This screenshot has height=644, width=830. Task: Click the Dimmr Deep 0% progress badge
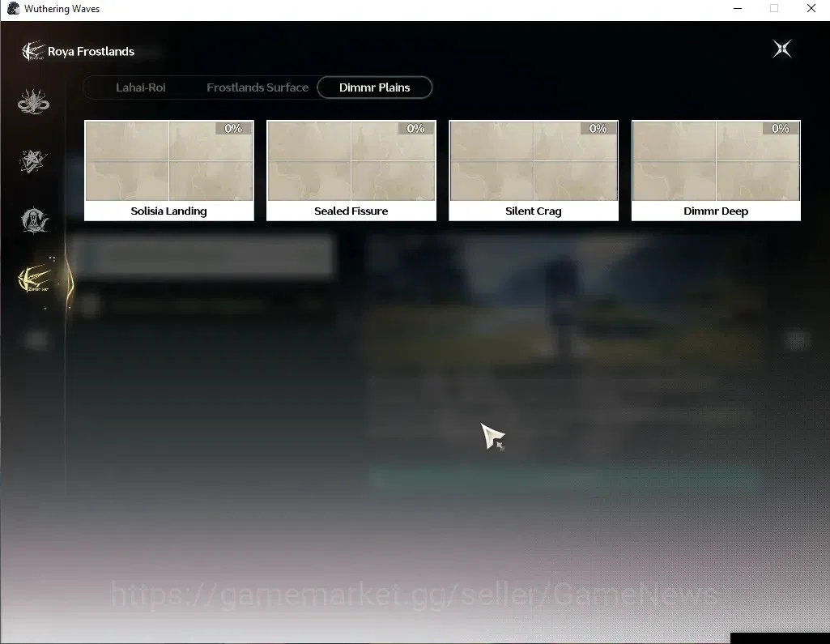[781, 128]
